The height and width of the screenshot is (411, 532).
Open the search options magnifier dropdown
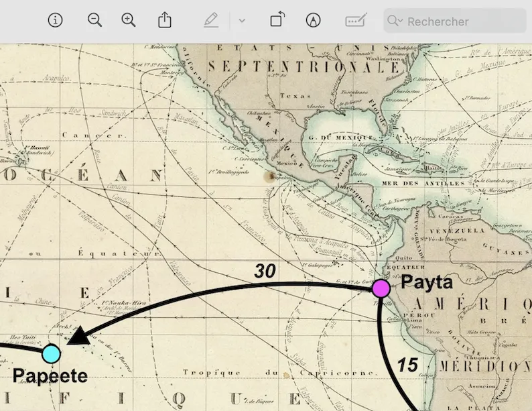point(395,21)
